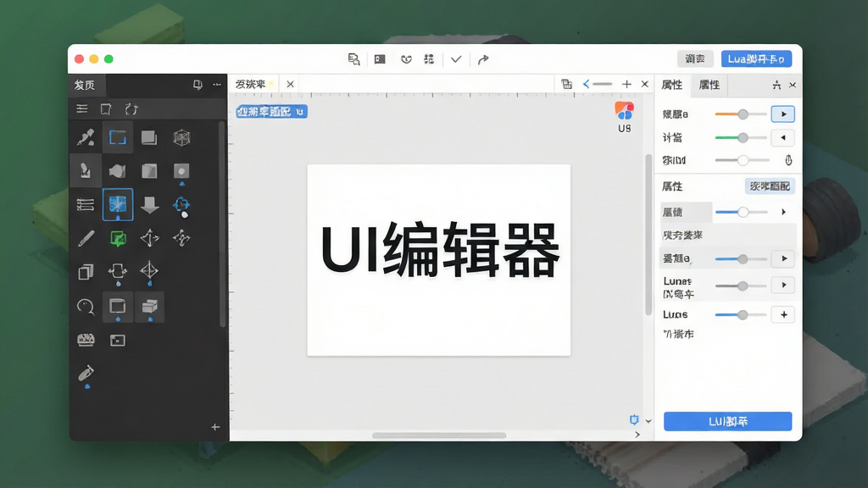This screenshot has width=868, height=488.
Task: Pick the wireframe diamond pyramid tool
Action: 149,270
